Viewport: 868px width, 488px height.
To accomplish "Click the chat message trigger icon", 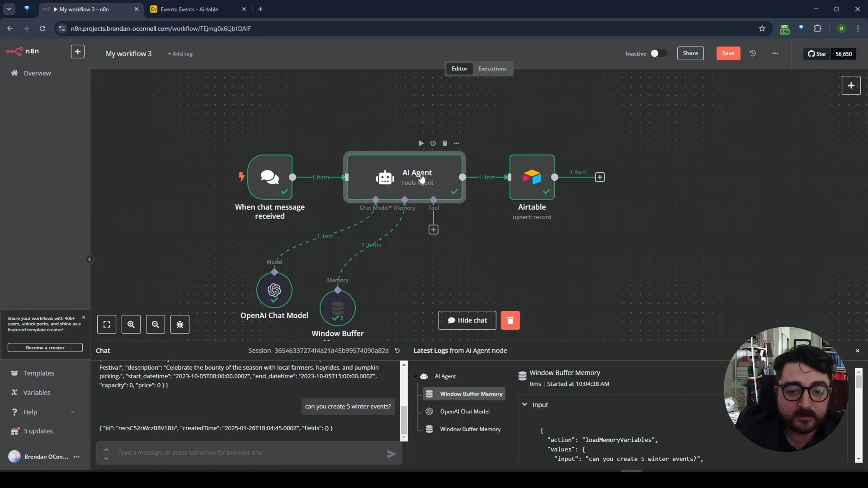I will click(x=269, y=177).
